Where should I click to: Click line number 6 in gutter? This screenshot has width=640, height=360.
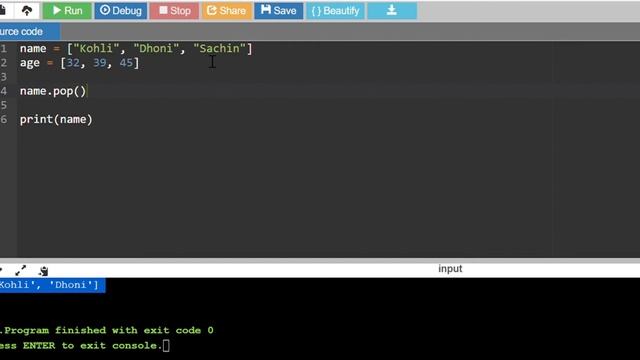[x=4, y=119]
